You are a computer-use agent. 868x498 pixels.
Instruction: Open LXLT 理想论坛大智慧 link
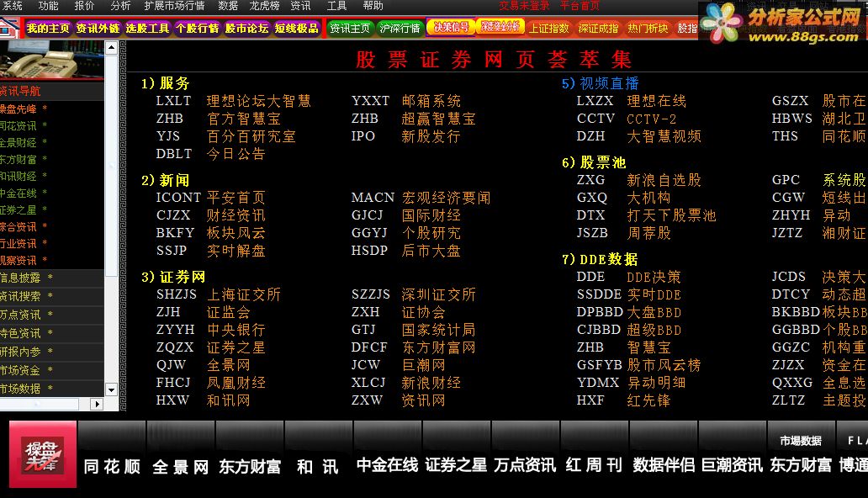(x=233, y=101)
